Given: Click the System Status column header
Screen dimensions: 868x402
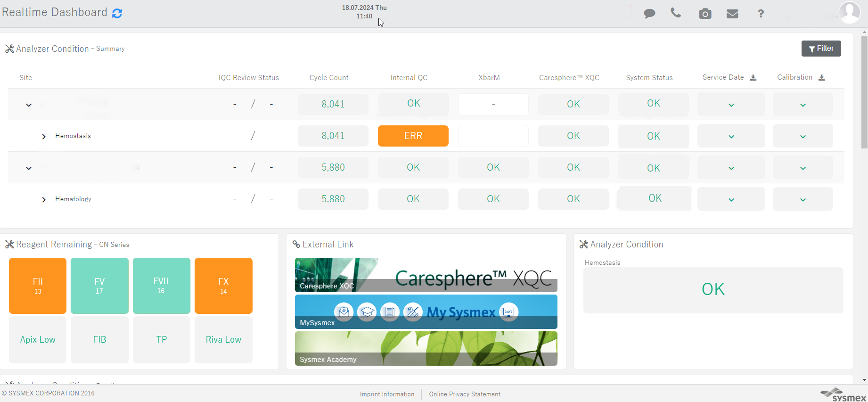Looking at the screenshot, I should pyautogui.click(x=649, y=78).
